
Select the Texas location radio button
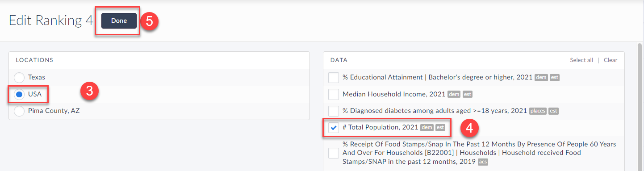[19, 77]
